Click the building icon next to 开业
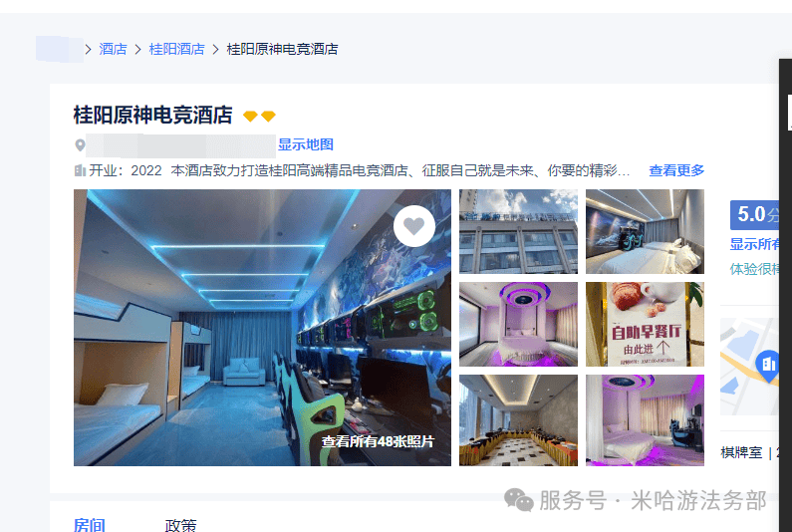Screen dimensions: 792x532 [x=80, y=170]
